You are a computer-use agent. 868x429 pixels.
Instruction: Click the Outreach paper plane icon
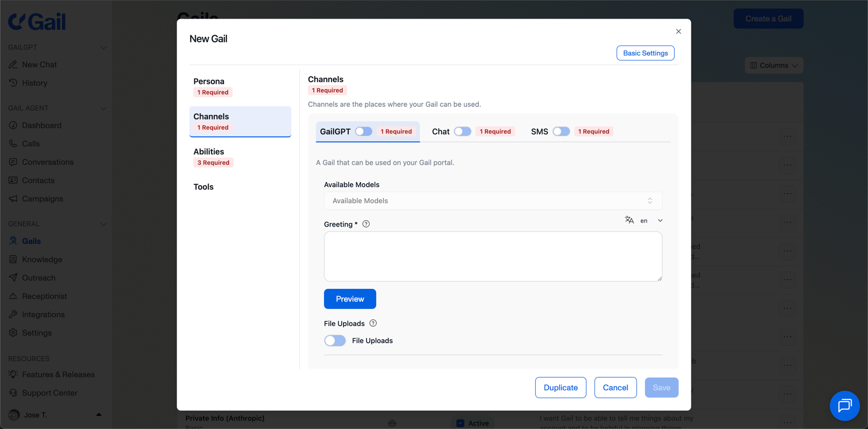[x=13, y=278]
